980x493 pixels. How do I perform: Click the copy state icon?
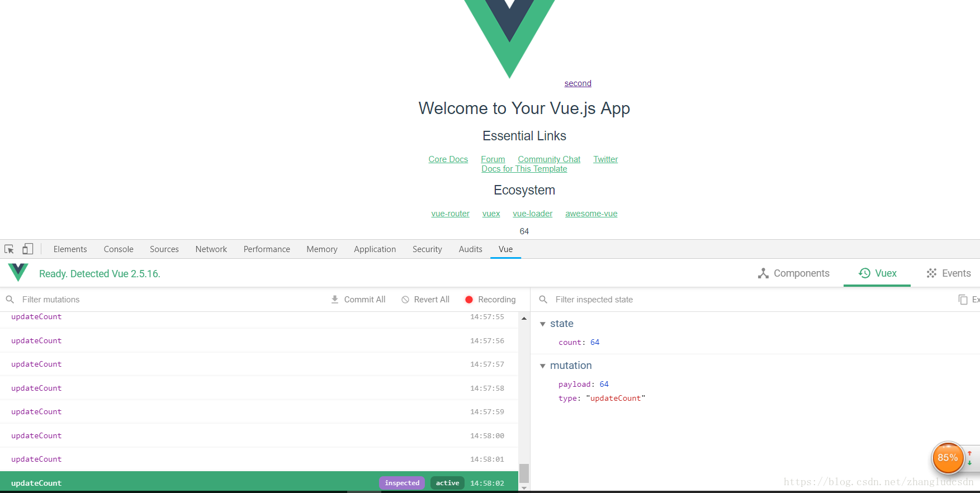click(963, 300)
